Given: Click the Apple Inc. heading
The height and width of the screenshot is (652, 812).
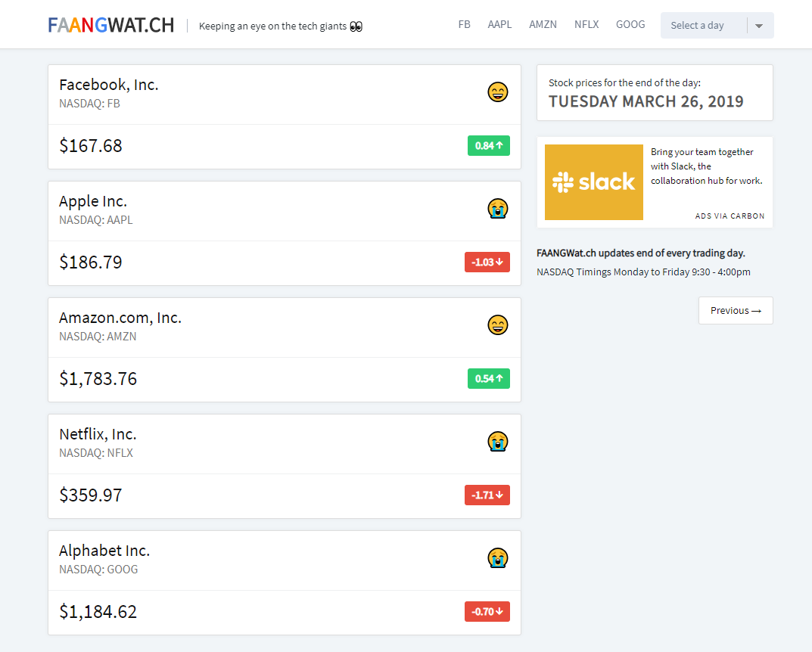Looking at the screenshot, I should coord(93,200).
